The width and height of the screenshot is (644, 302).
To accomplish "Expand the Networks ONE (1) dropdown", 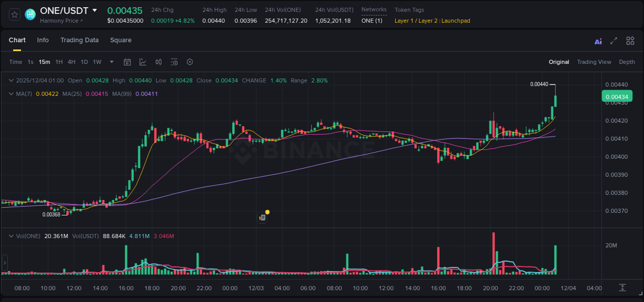I will click(373, 21).
